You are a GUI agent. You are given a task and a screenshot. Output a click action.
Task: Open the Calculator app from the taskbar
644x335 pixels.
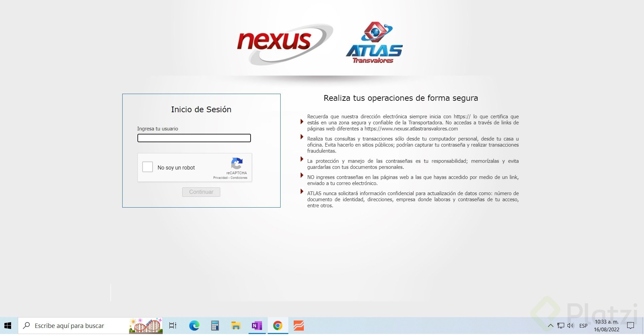click(x=215, y=326)
